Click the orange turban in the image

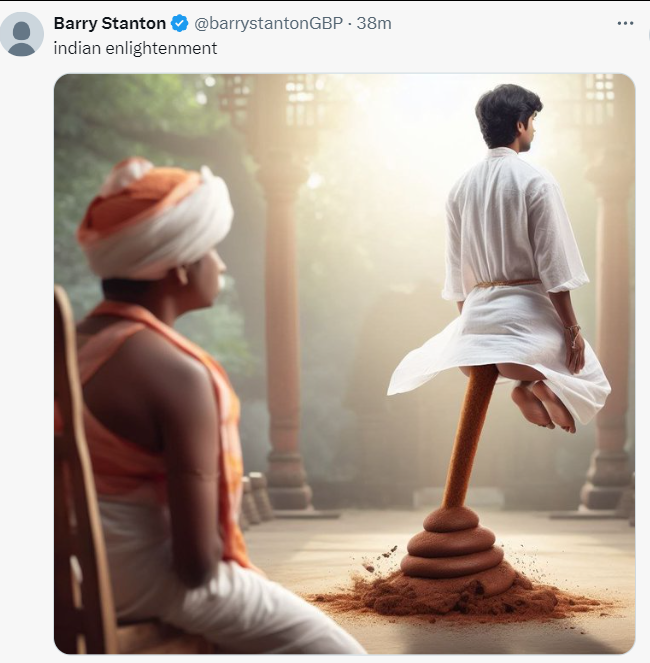154,219
